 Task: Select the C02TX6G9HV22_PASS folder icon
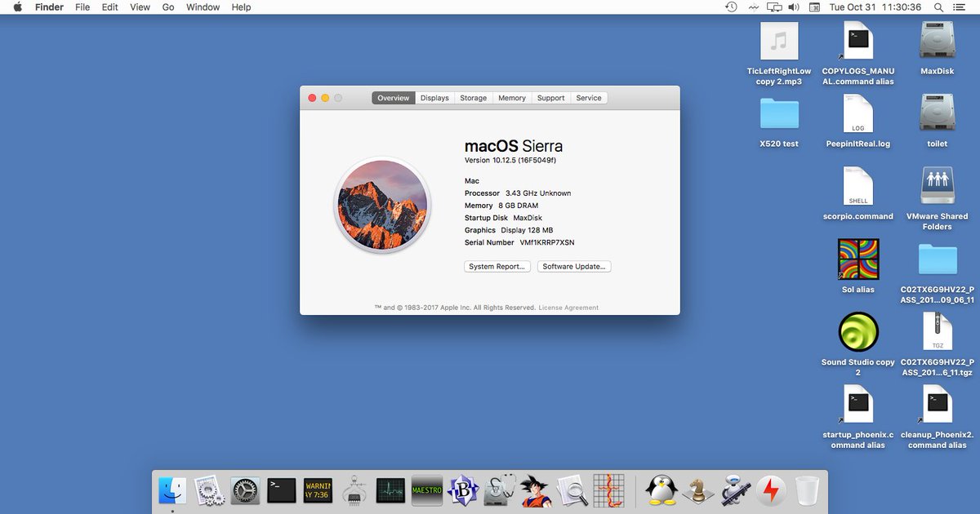938,259
